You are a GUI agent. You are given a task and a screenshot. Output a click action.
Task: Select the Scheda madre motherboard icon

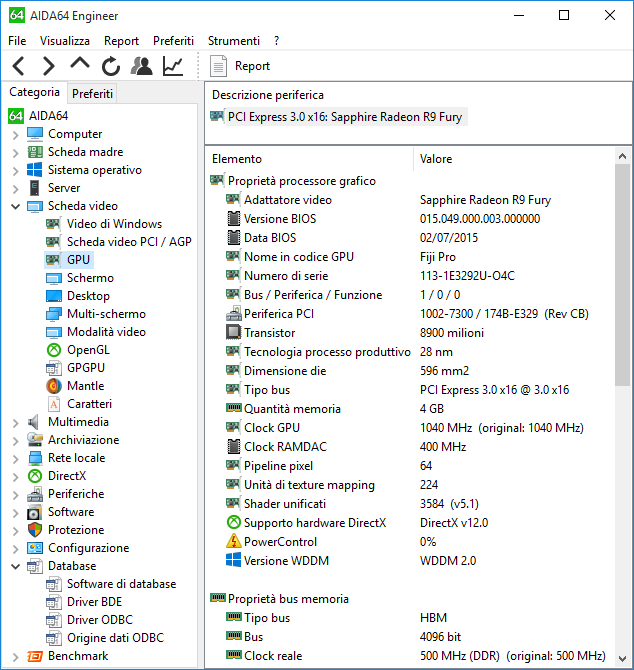35,152
